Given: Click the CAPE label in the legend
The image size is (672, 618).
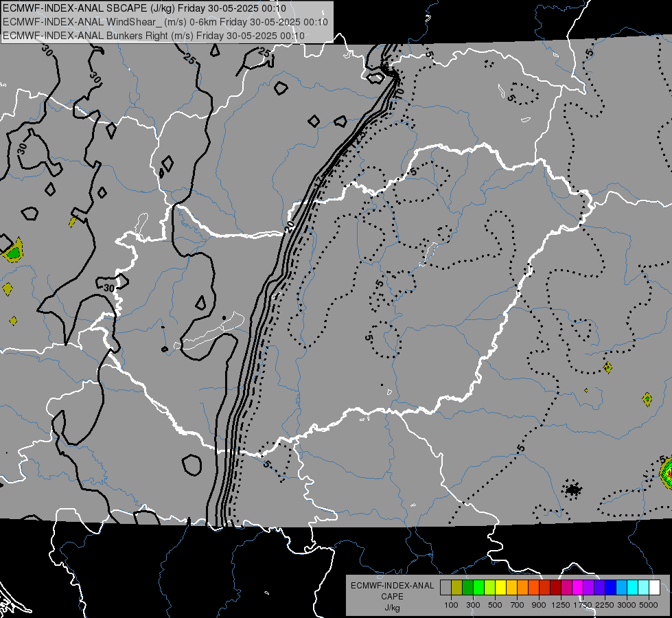Looking at the screenshot, I should tap(392, 597).
